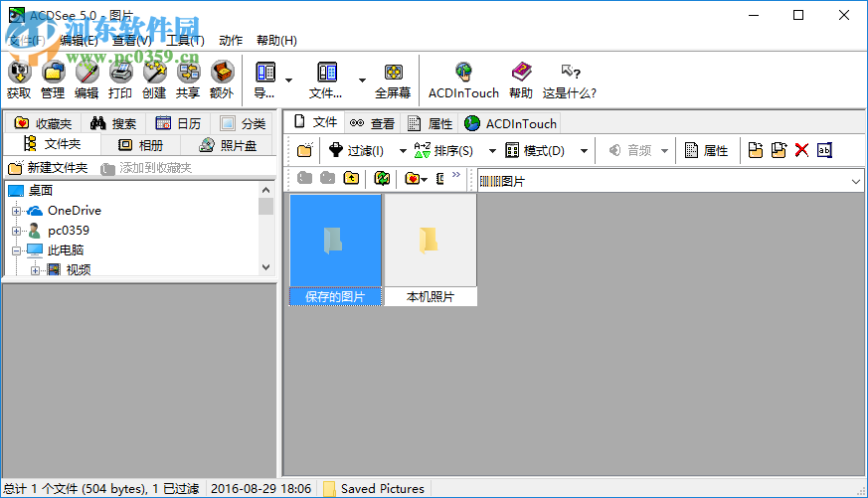The width and height of the screenshot is (868, 498).
Task: Show more toolbar buttons via » chevron
Action: [x=456, y=174]
